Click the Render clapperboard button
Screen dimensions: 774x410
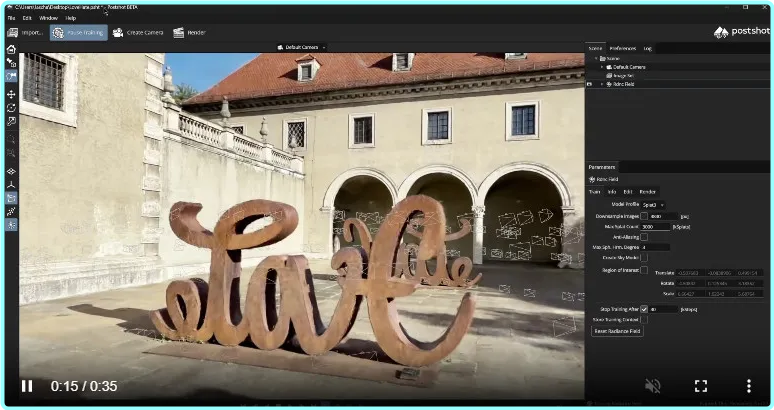pos(189,32)
